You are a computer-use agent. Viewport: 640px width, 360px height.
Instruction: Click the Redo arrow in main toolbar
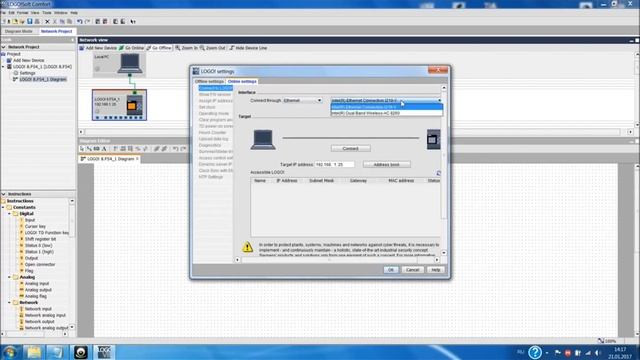(87, 21)
